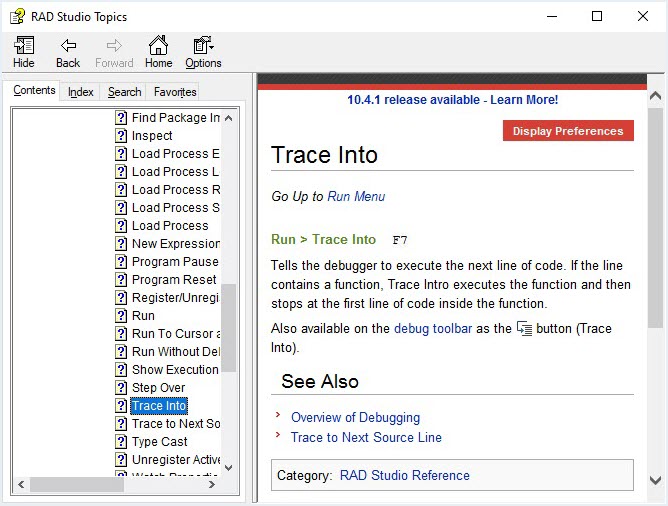Click the topic icon beside Load Process L
Image resolution: width=668 pixels, height=506 pixels.
(x=121, y=172)
